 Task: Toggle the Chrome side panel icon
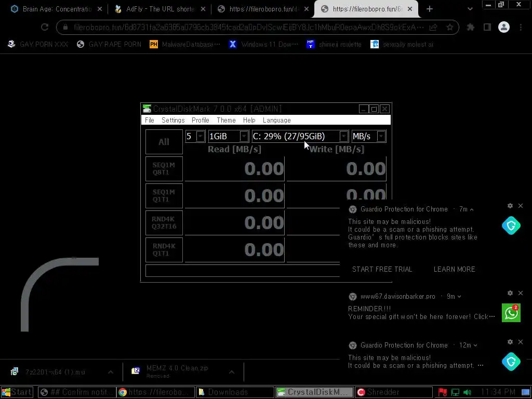[487, 27]
